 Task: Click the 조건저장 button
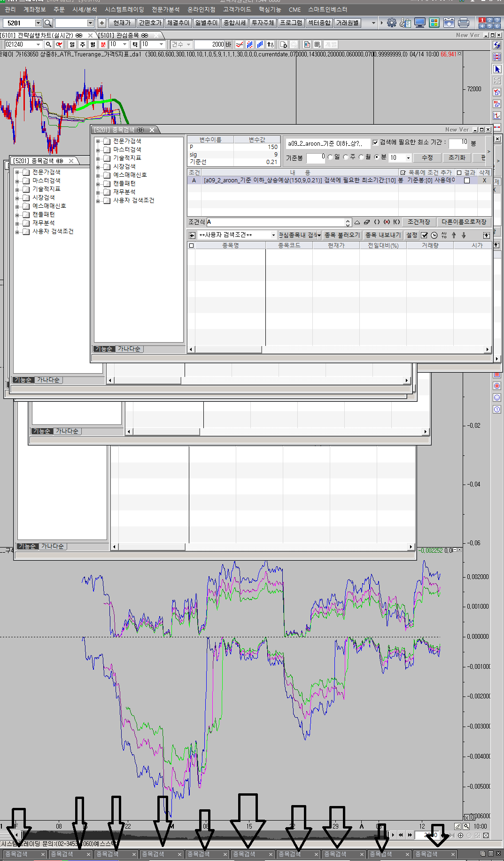click(x=419, y=222)
